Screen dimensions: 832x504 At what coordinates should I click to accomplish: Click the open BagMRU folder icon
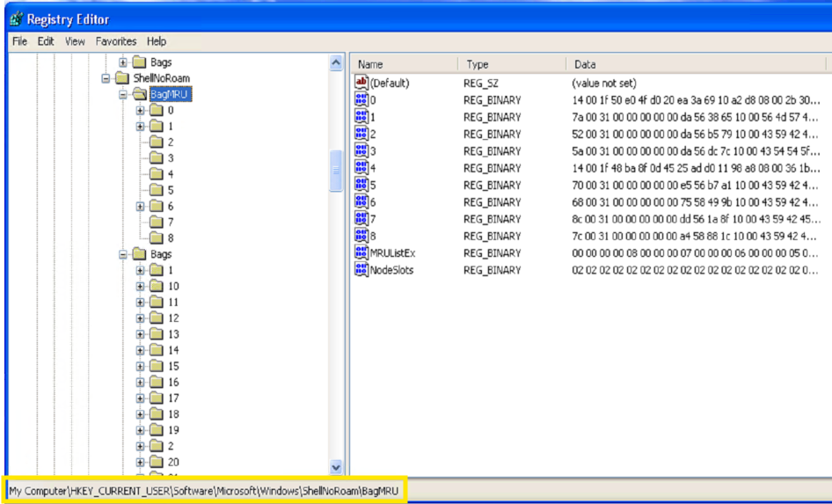[x=140, y=94]
